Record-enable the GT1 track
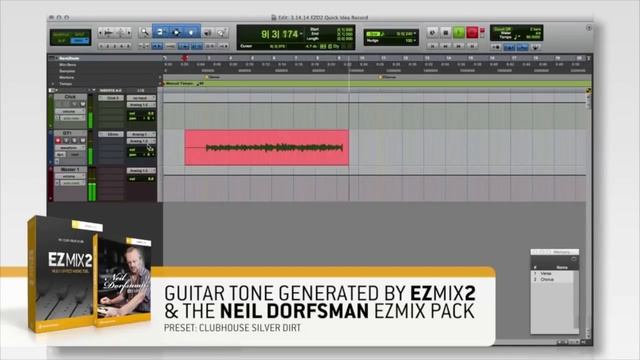Screen dimensions: 640x360 coord(58,140)
